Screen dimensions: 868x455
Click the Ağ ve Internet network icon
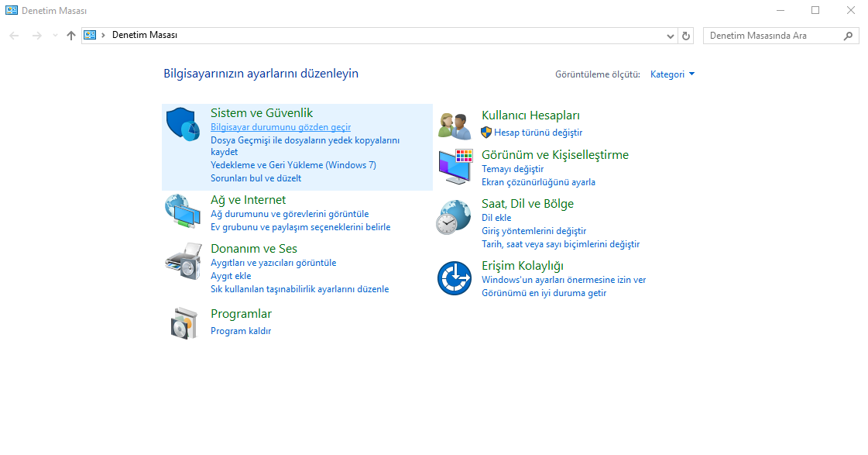click(x=183, y=209)
